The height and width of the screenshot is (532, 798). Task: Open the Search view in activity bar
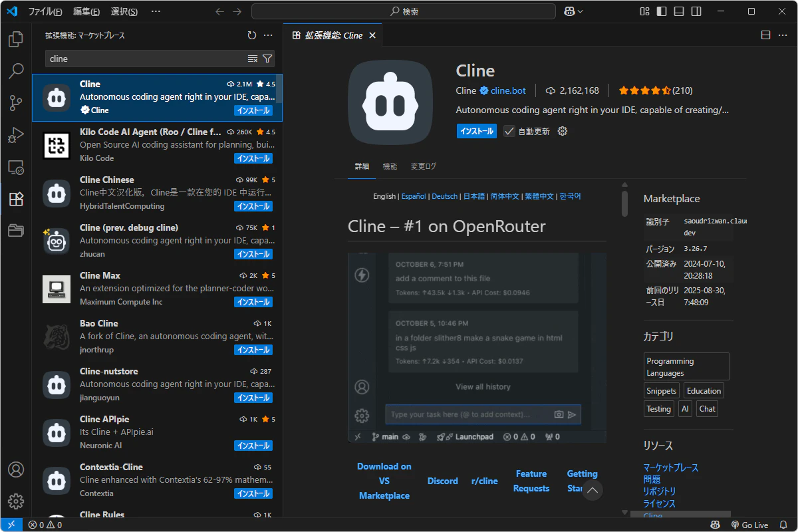click(16, 71)
